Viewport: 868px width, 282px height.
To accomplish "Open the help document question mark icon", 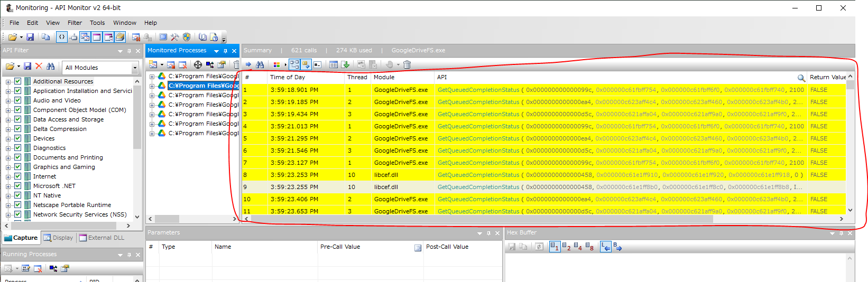I will tap(214, 37).
